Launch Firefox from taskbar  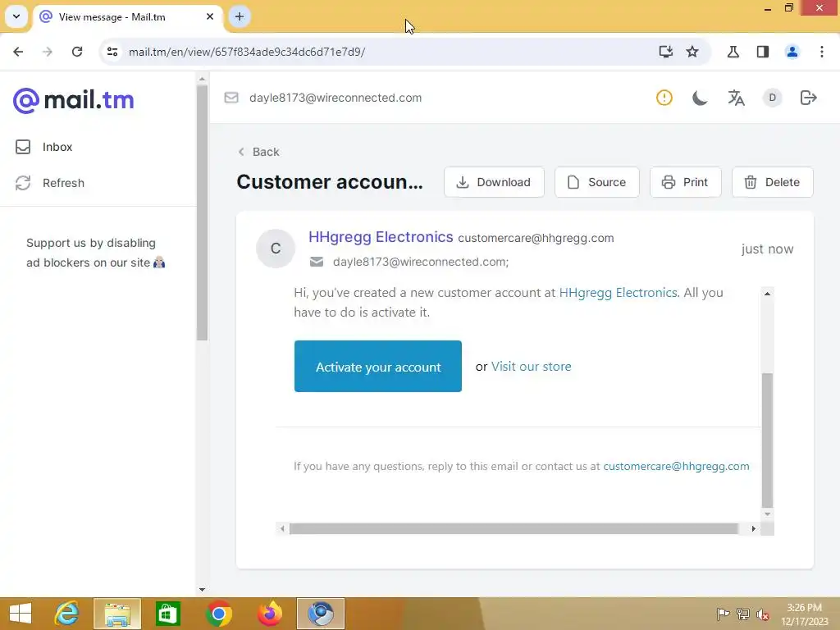(269, 614)
